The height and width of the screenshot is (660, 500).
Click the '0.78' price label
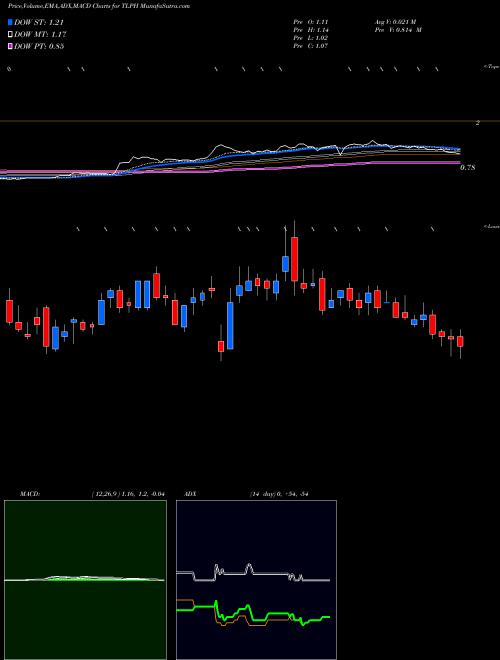pyautogui.click(x=468, y=168)
